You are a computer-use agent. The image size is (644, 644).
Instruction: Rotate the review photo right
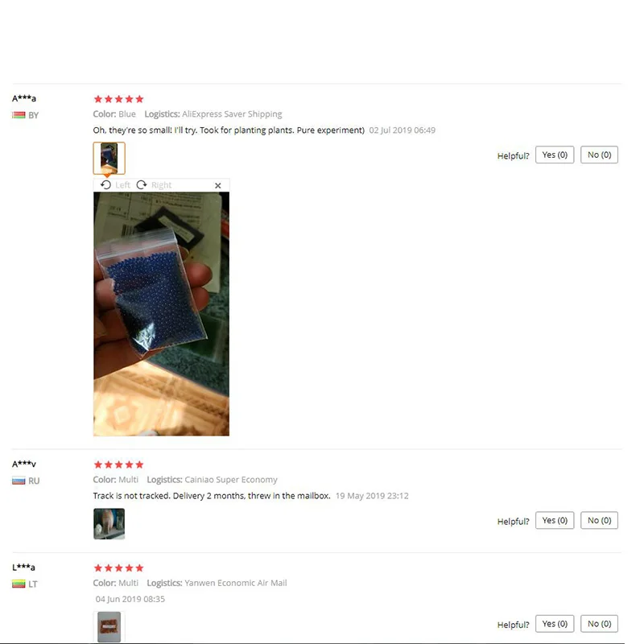click(x=154, y=185)
